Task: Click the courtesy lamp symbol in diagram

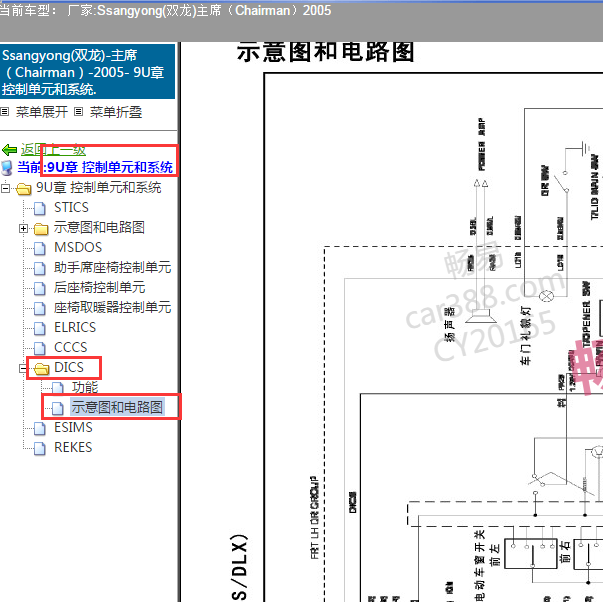Action: pyautogui.click(x=546, y=297)
